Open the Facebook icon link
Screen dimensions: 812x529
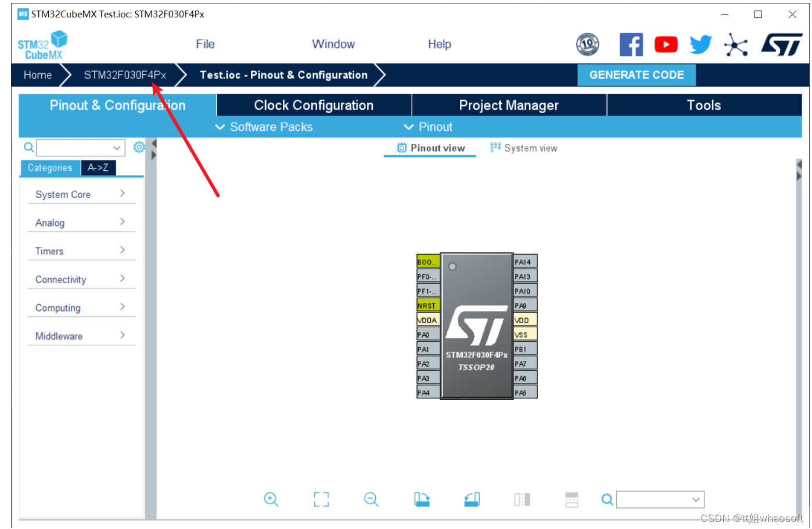click(x=631, y=44)
